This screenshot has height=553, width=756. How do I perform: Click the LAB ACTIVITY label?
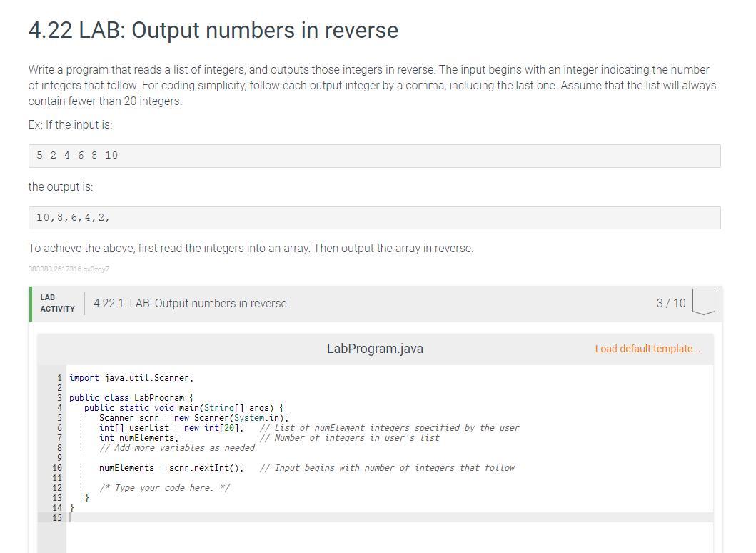(x=57, y=303)
